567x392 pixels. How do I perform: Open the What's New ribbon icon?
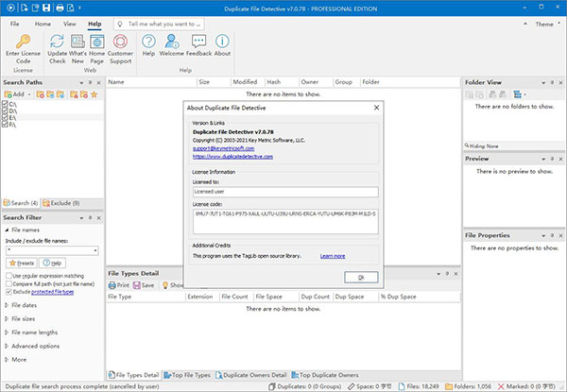click(77, 43)
